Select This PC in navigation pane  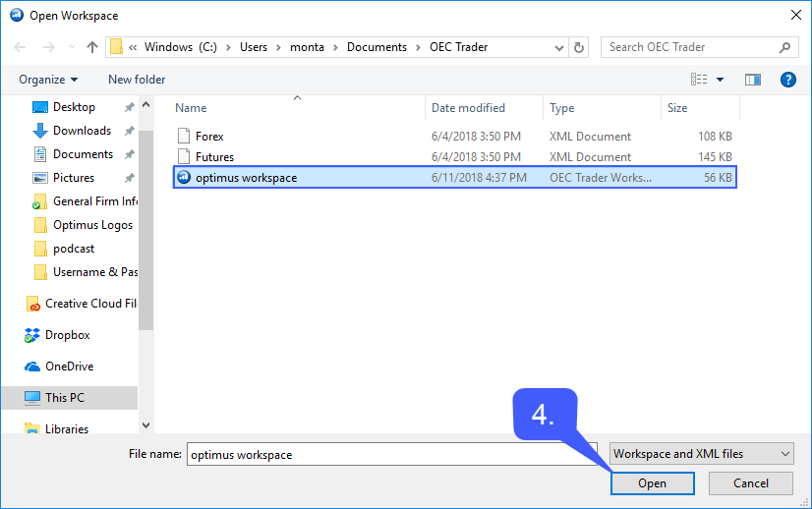point(70,398)
